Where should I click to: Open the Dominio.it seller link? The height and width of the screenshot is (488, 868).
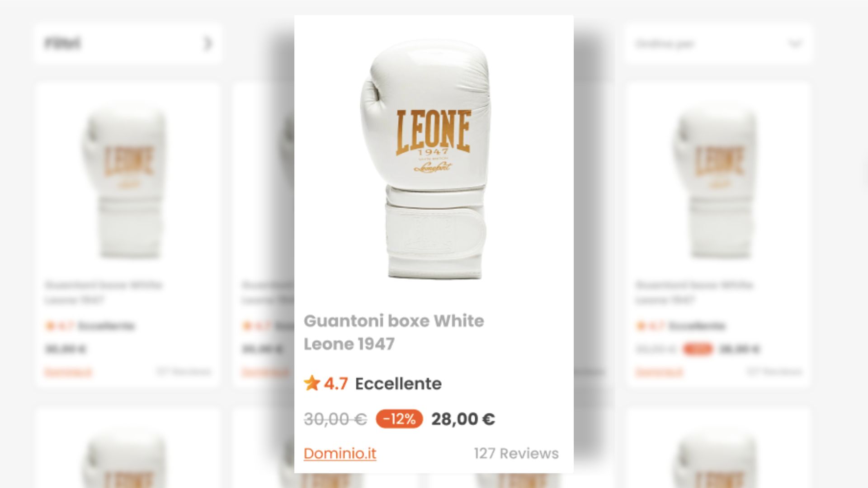point(340,453)
